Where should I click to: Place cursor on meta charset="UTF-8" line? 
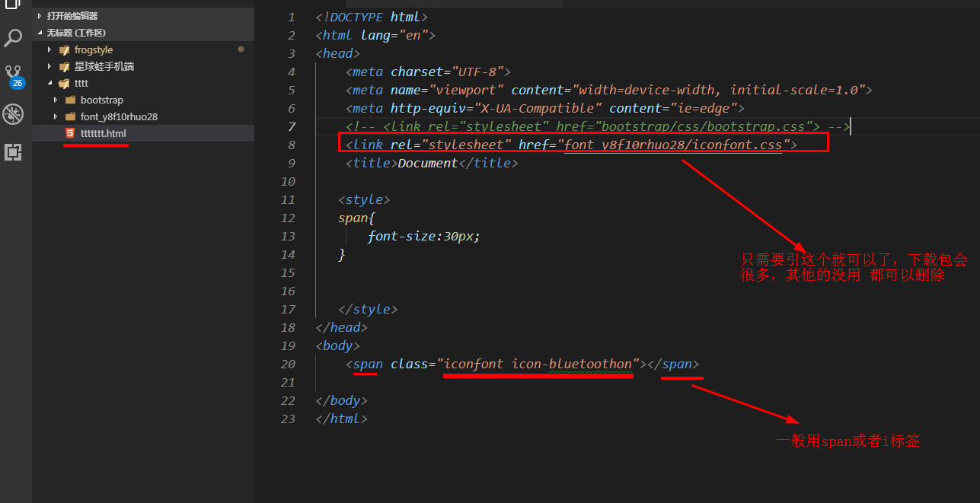pyautogui.click(x=428, y=72)
